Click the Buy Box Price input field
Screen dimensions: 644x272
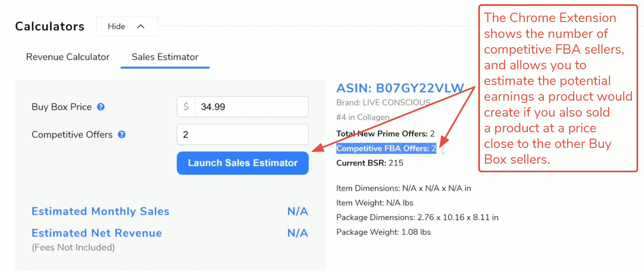coord(252,107)
